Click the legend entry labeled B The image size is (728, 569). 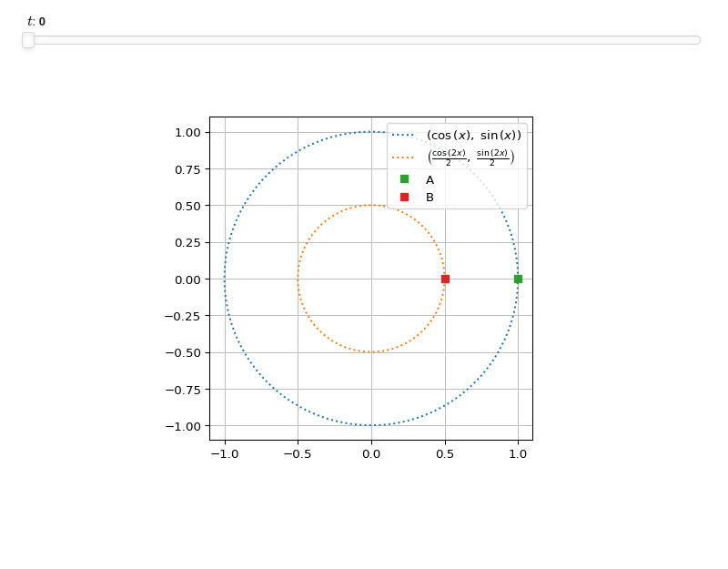pos(417,198)
